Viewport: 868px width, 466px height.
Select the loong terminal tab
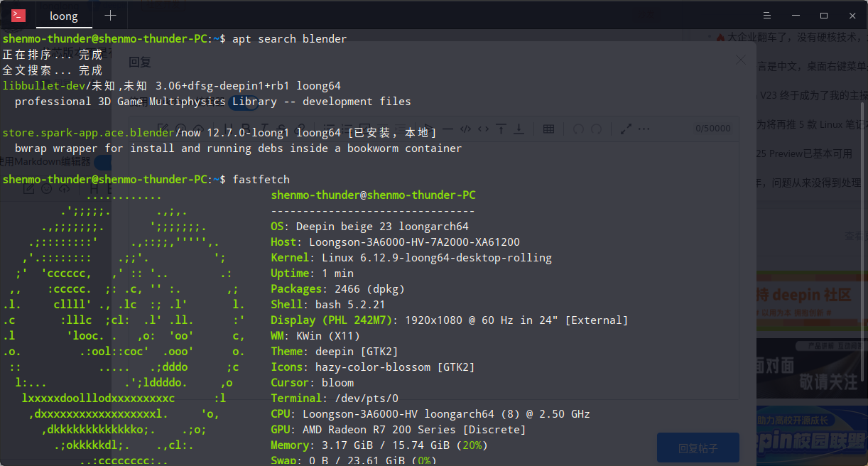(x=64, y=15)
